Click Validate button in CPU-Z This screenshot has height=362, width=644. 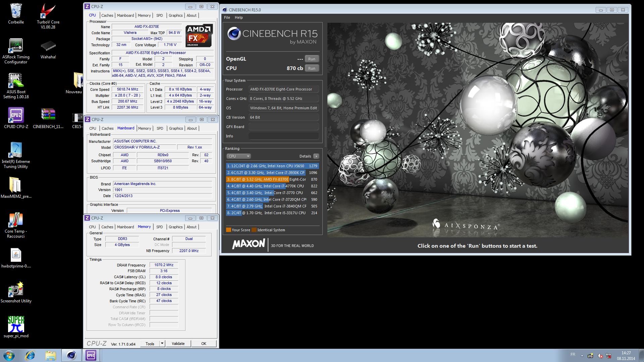tap(178, 344)
